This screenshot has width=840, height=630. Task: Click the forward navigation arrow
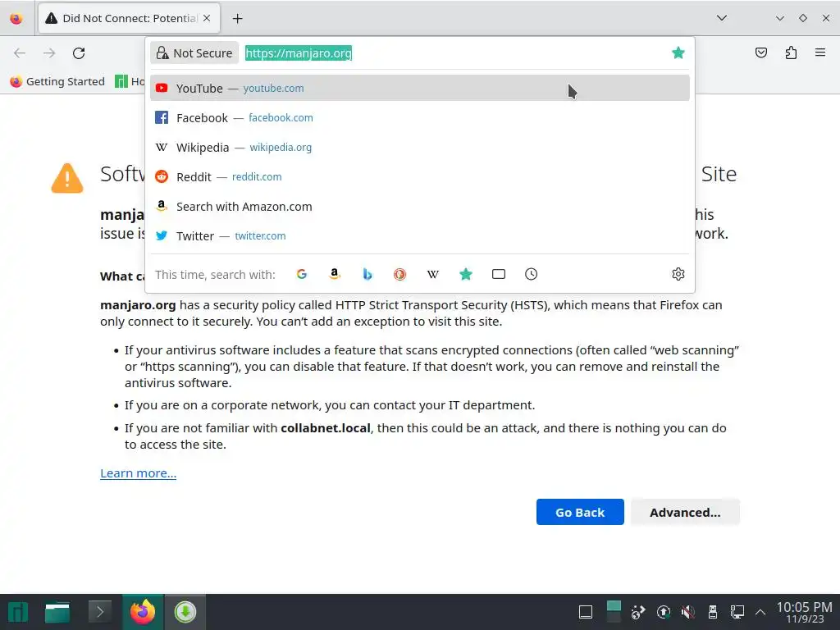coord(49,52)
